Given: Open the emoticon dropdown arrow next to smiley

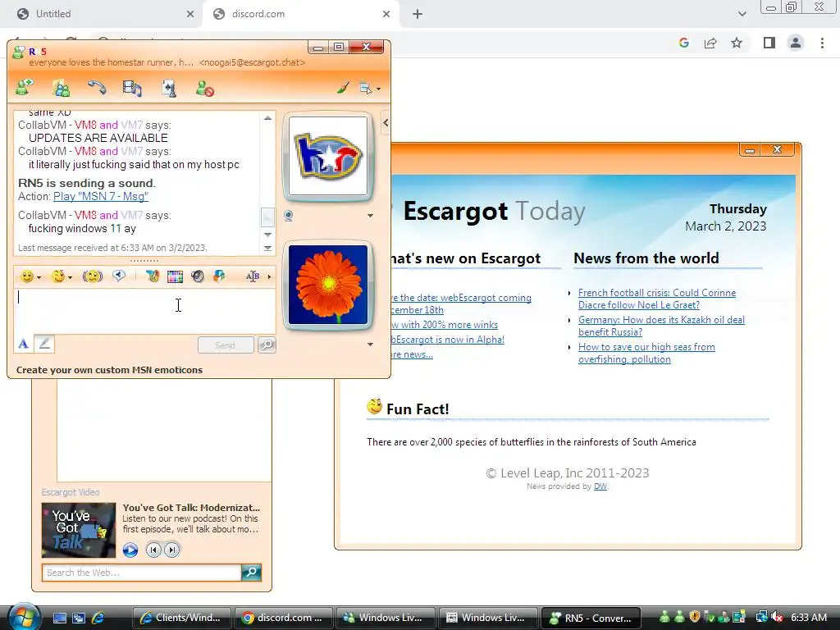Looking at the screenshot, I should [39, 277].
